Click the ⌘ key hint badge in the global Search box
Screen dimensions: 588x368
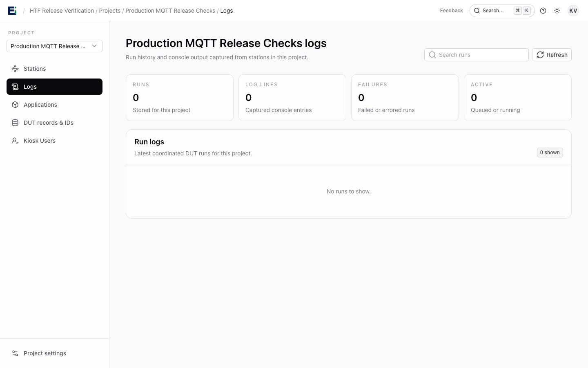(x=518, y=11)
